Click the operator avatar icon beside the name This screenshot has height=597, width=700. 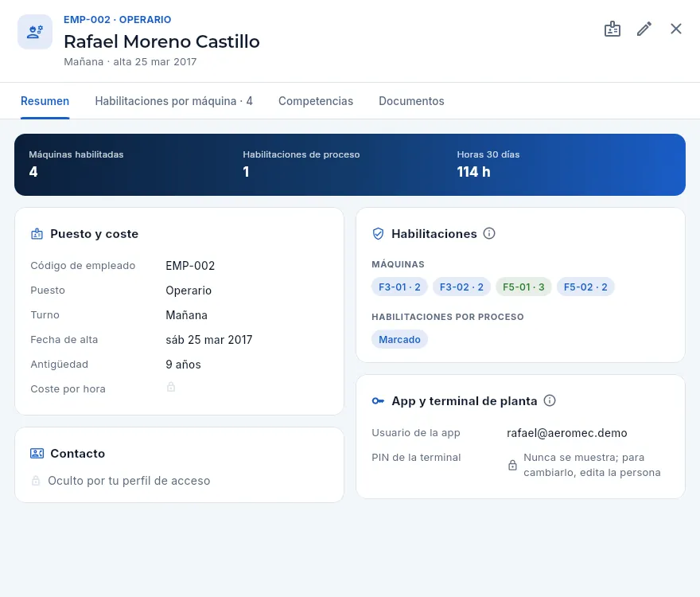(35, 32)
